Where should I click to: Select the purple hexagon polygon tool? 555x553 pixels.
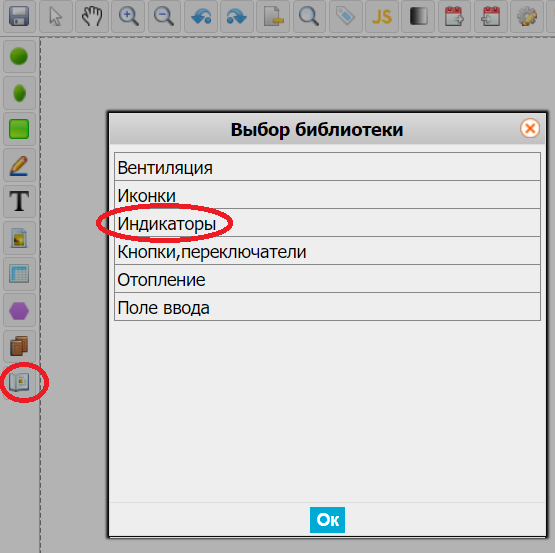pyautogui.click(x=19, y=310)
